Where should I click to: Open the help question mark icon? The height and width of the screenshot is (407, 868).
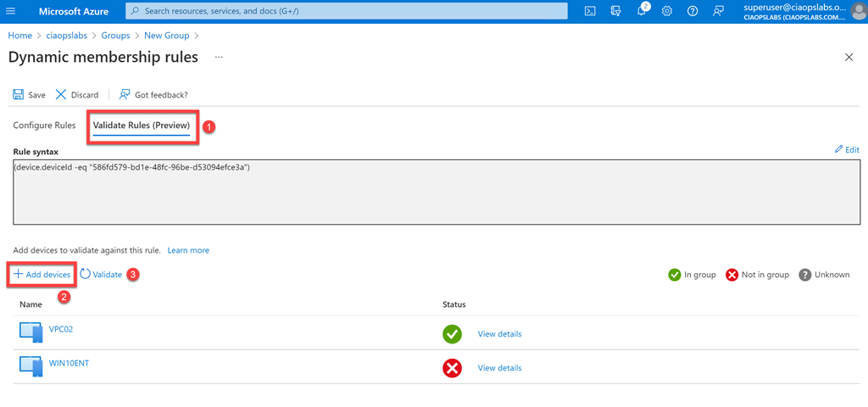[693, 10]
